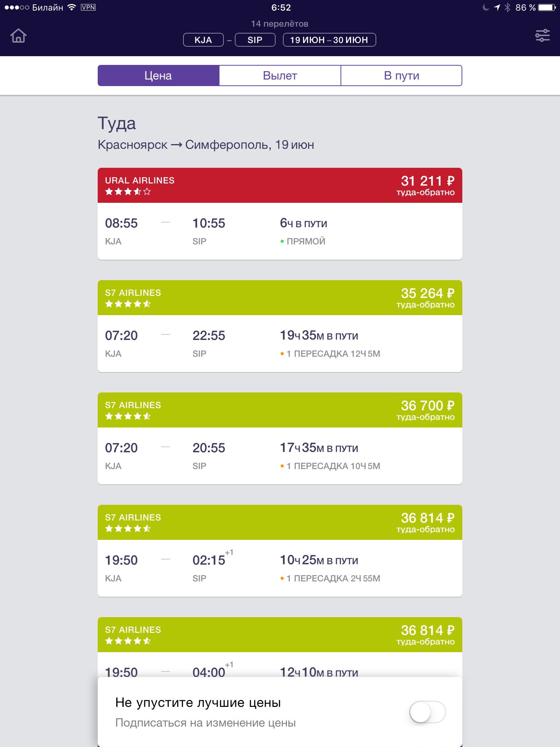Open the filters slider icon
560x747 pixels.
pos(542,35)
